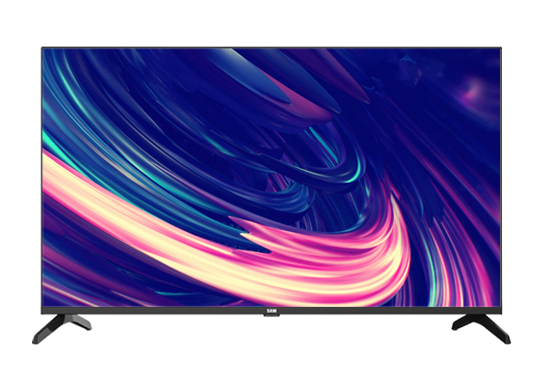544x392 pixels.
Task: Click the SAM logo on the bezel
Action: coord(272,311)
